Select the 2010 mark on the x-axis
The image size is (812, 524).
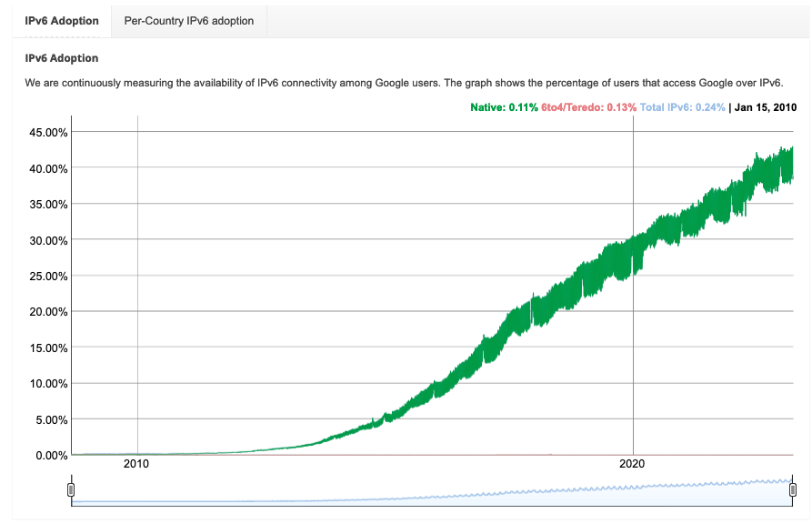pos(135,464)
